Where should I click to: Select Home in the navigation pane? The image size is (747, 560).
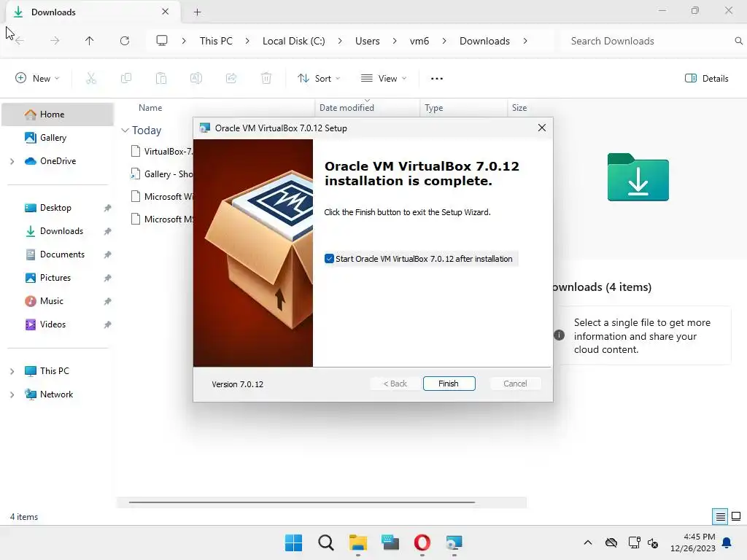click(x=58, y=114)
